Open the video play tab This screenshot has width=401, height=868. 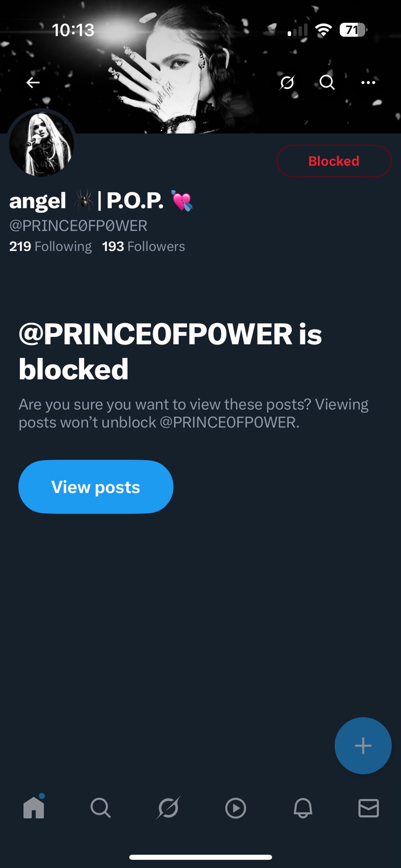pyautogui.click(x=236, y=808)
